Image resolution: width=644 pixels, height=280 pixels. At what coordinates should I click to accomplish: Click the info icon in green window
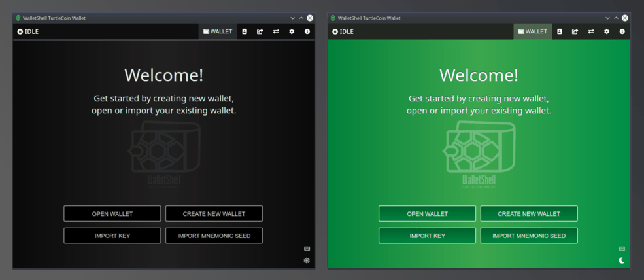(x=622, y=31)
